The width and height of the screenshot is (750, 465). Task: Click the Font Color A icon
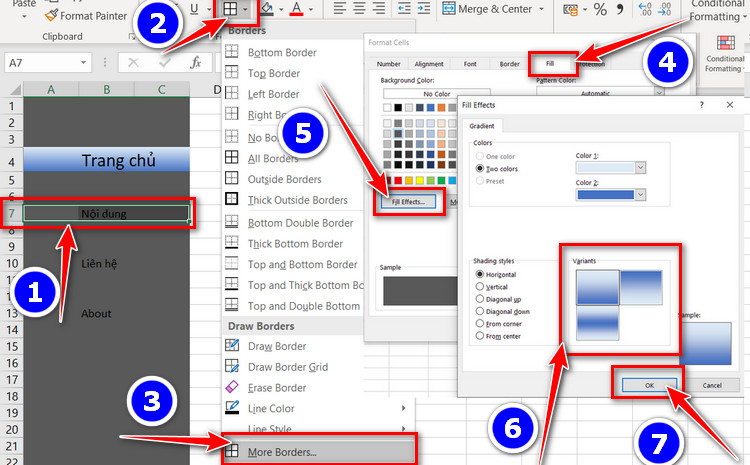point(297,9)
